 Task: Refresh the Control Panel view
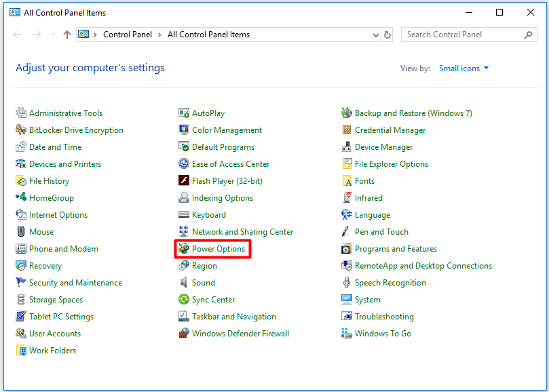click(387, 35)
